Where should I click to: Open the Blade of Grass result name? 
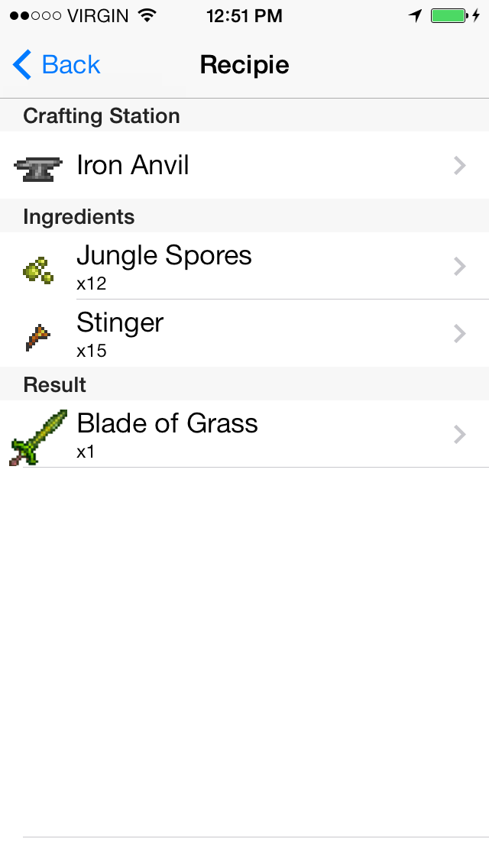[167, 423]
